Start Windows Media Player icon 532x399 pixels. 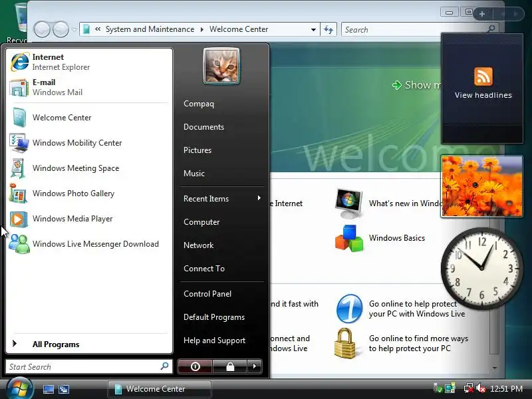click(x=19, y=219)
